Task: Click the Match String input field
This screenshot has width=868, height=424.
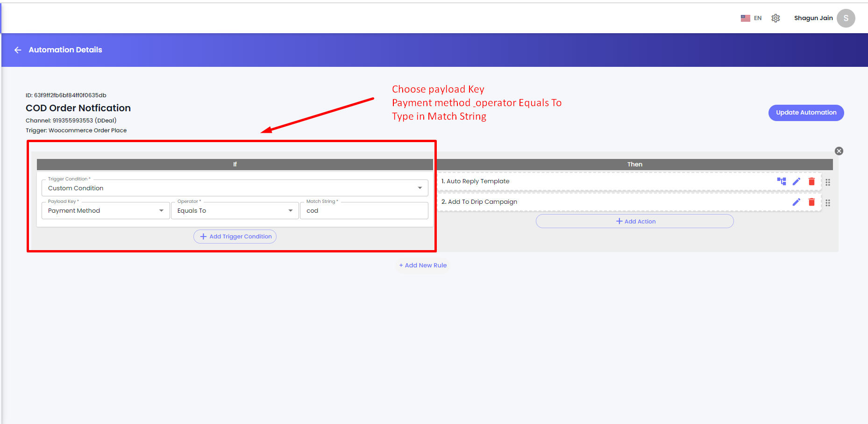Action: click(x=364, y=211)
